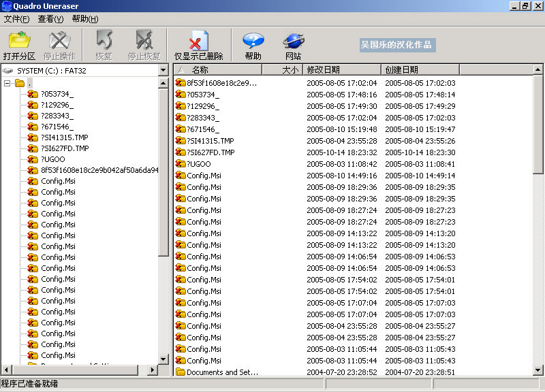Click deleted icon of ?129296_ in file list
Image resolution: width=545 pixels, height=392 pixels.
(x=181, y=106)
